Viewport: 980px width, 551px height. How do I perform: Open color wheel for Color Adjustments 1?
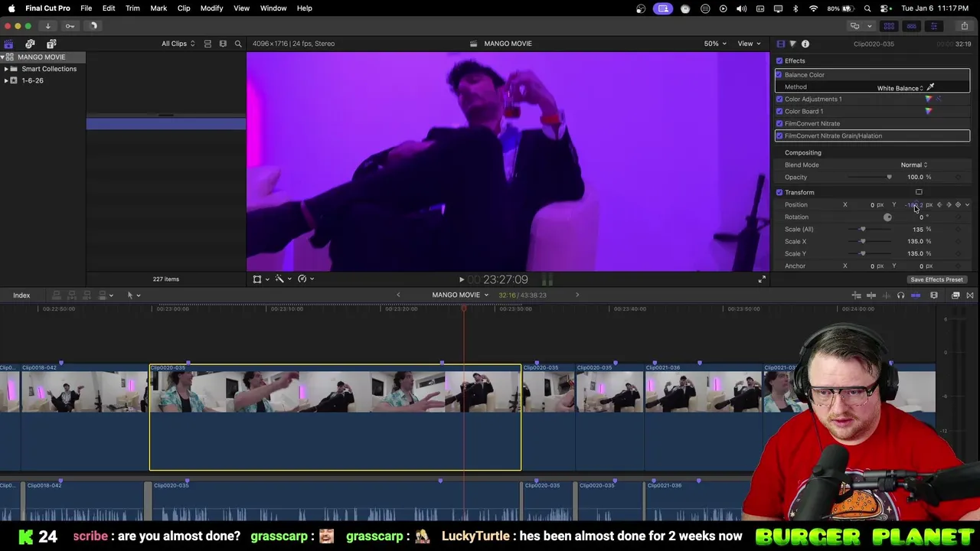pos(929,99)
